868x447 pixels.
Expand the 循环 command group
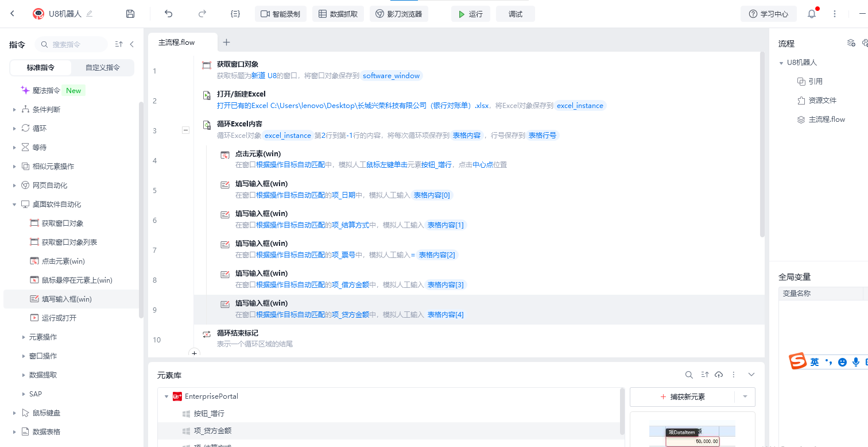pos(15,128)
